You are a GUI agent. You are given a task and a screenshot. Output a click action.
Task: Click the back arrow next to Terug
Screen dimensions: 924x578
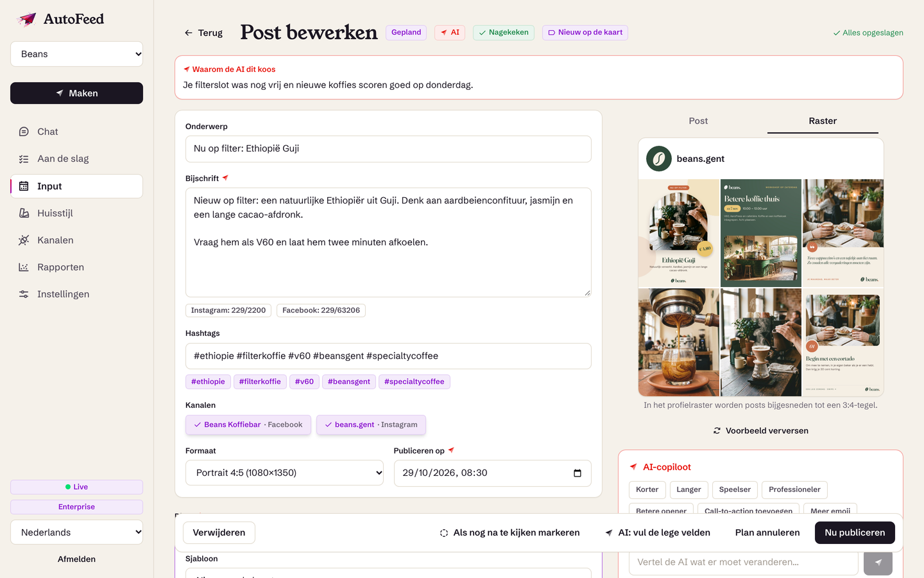point(189,33)
